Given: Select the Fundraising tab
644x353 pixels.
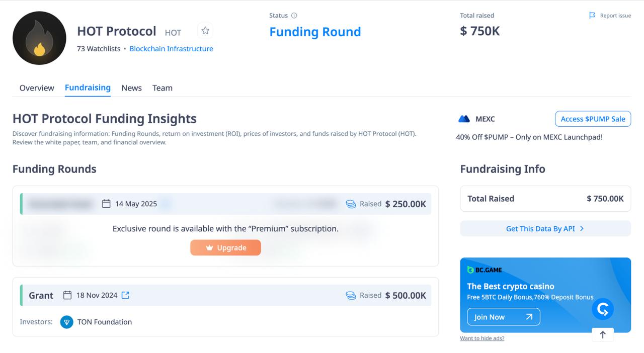Looking at the screenshot, I should (x=88, y=87).
